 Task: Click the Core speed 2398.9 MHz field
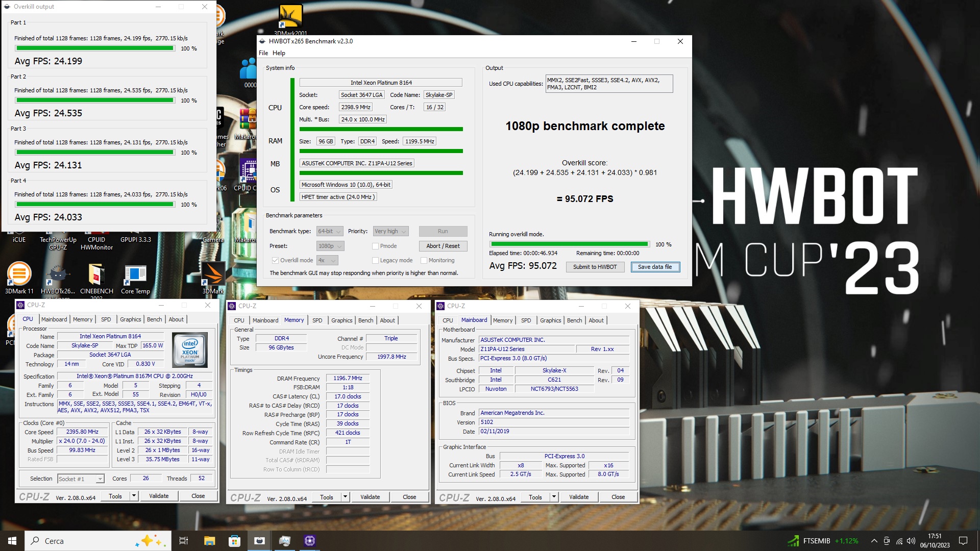click(356, 107)
